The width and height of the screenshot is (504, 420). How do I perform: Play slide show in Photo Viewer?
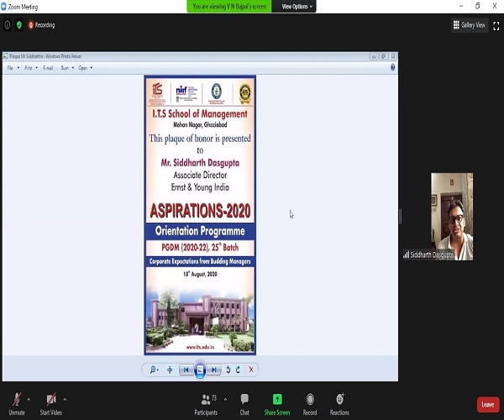click(x=200, y=370)
